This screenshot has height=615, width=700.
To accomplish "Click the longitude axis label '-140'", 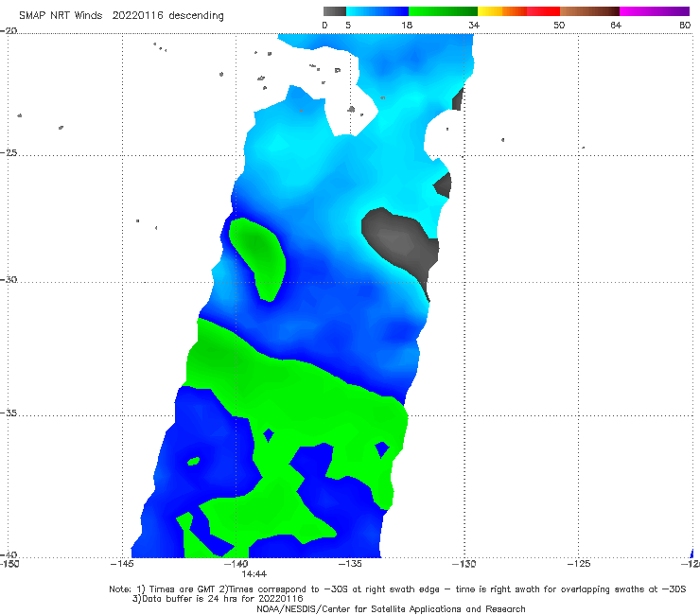I will tap(236, 564).
